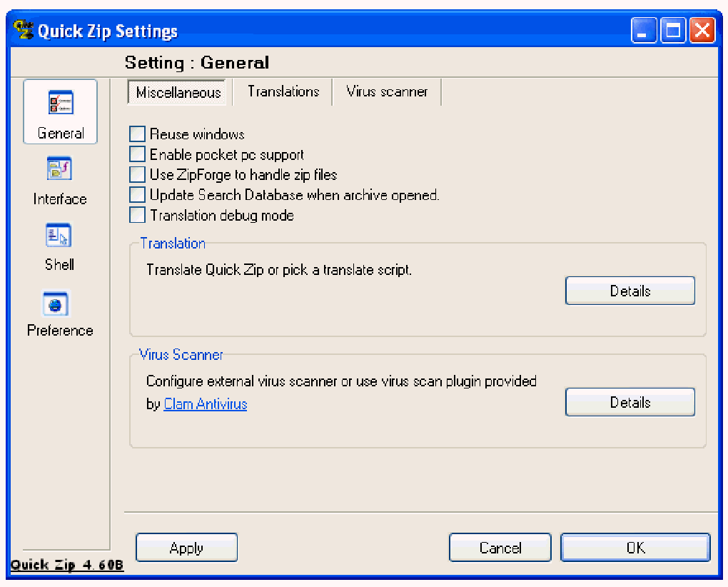Click the Apply button
The height and width of the screenshot is (587, 728).
click(x=187, y=548)
